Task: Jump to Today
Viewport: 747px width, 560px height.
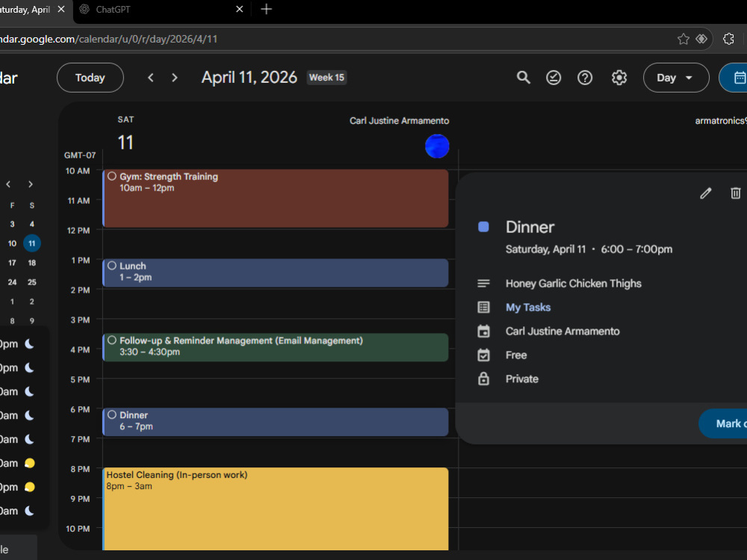Action: [x=90, y=78]
